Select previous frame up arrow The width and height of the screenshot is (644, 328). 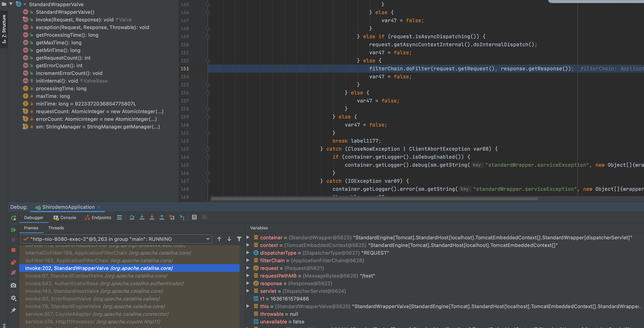pos(219,239)
